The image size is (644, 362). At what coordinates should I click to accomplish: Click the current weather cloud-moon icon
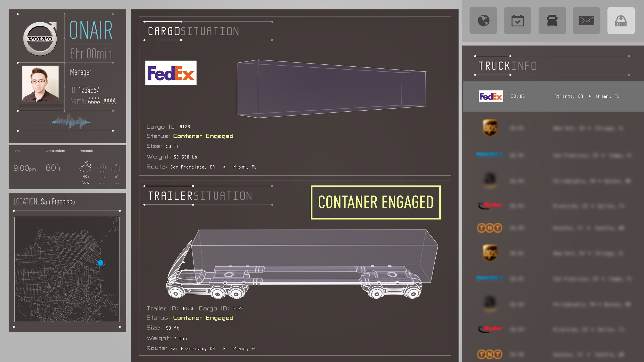tap(85, 167)
